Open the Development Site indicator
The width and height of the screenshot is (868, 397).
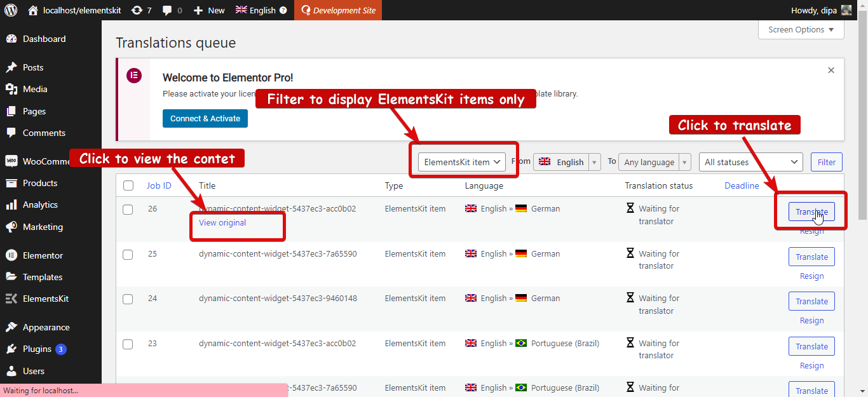point(338,10)
